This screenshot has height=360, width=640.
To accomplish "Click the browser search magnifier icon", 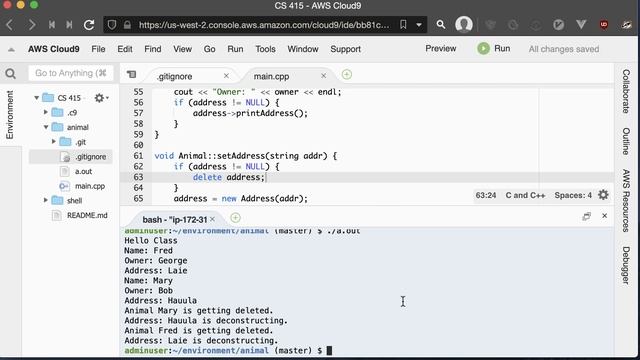I will (x=441, y=25).
